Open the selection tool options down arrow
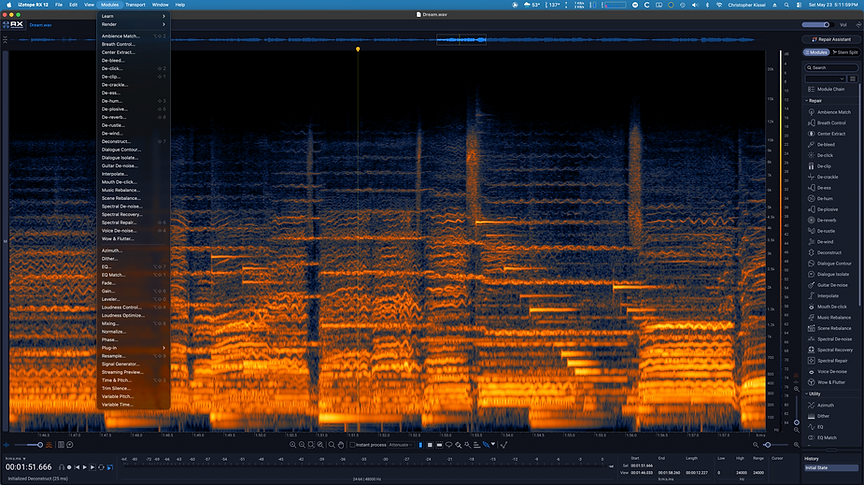The image size is (864, 485). [x=493, y=444]
